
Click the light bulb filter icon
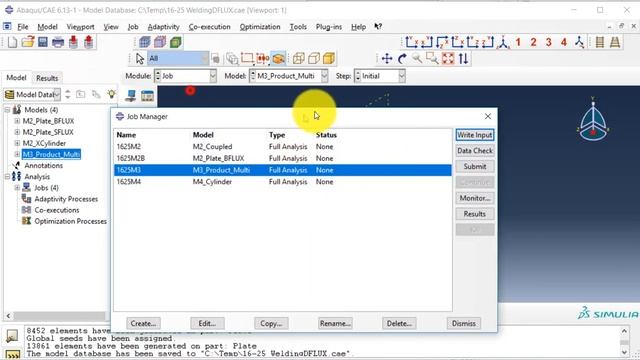(x=111, y=94)
